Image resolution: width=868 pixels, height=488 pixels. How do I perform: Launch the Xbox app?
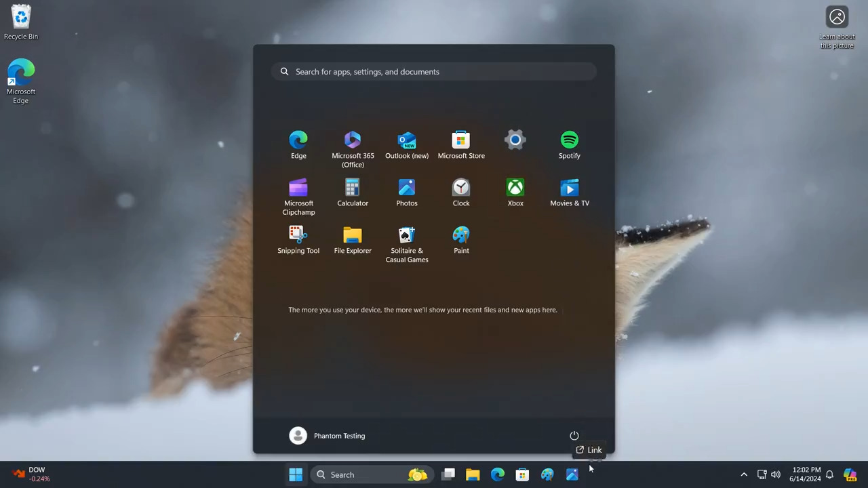point(515,193)
